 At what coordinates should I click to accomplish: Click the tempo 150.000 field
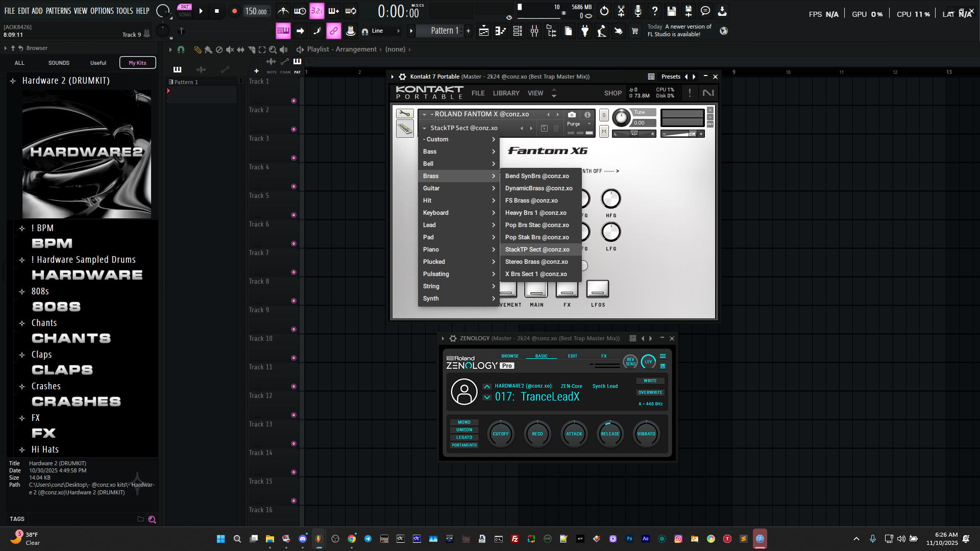coord(256,11)
